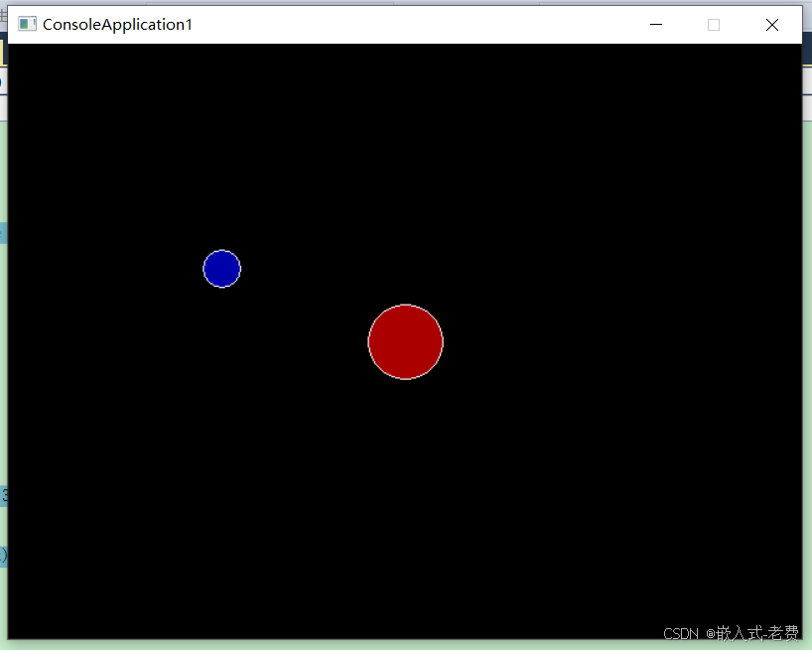The height and width of the screenshot is (650, 812).
Task: Minimize the ConsoleApplication1 window
Action: coord(656,25)
